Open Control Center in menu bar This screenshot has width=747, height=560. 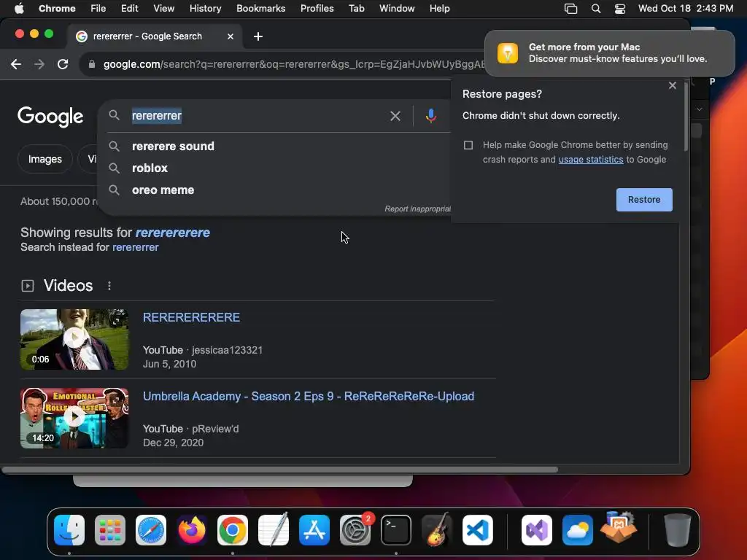(620, 9)
